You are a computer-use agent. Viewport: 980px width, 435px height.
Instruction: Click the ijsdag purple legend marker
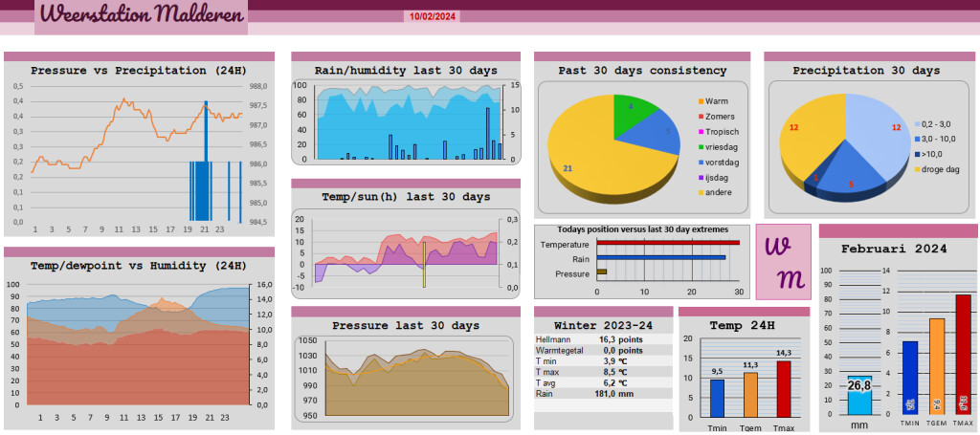[701, 178]
